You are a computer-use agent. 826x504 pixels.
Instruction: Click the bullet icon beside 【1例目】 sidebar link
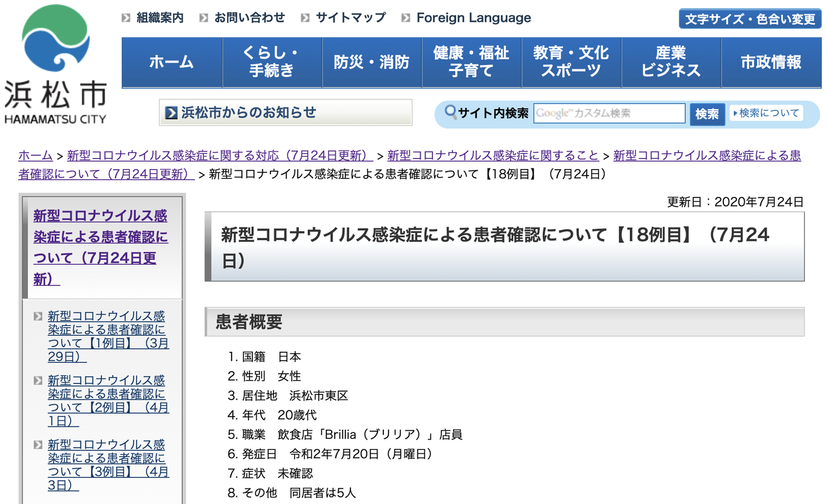38,316
